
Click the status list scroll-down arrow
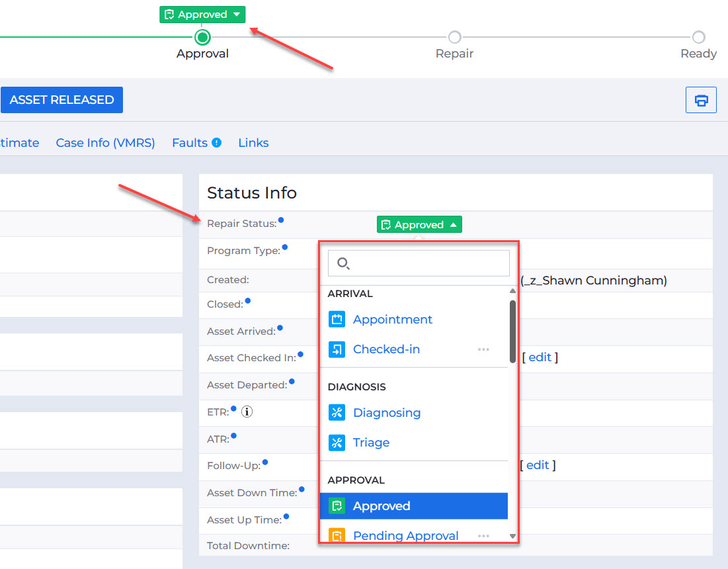point(512,536)
